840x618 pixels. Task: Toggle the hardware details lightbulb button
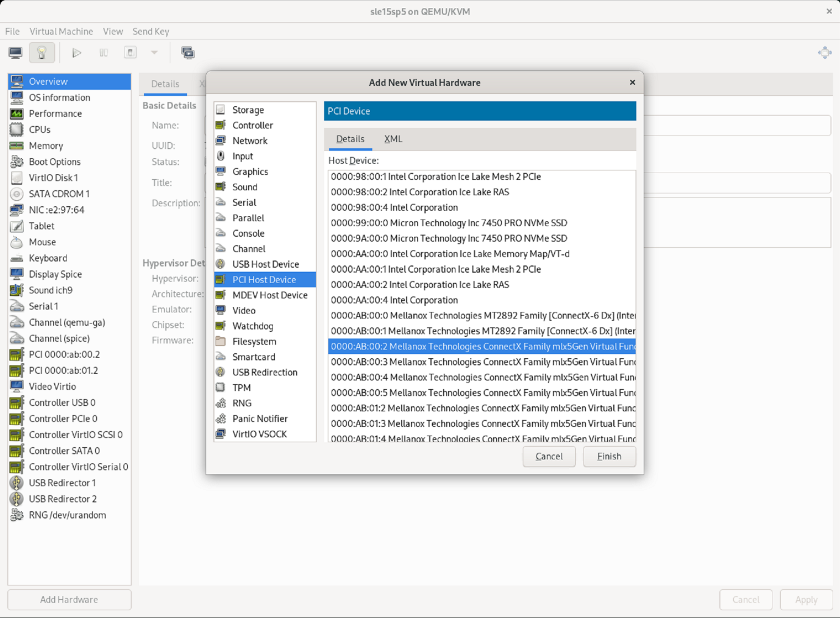click(x=42, y=53)
